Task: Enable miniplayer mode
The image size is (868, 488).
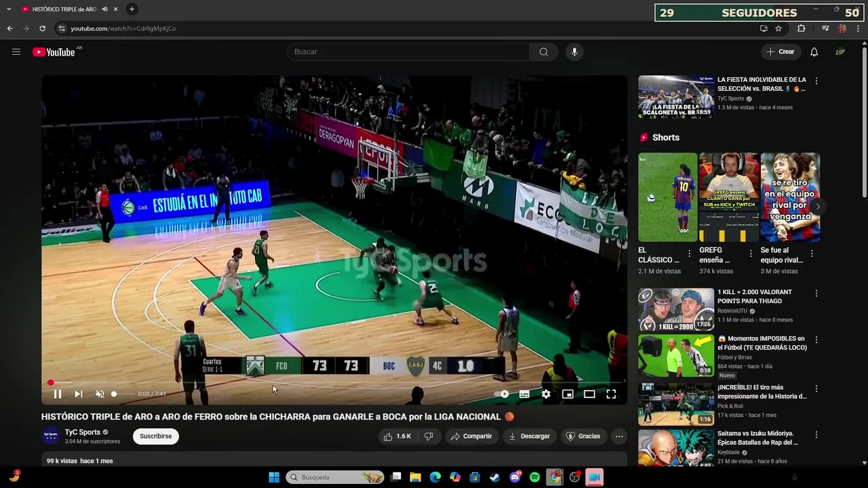Action: (568, 394)
